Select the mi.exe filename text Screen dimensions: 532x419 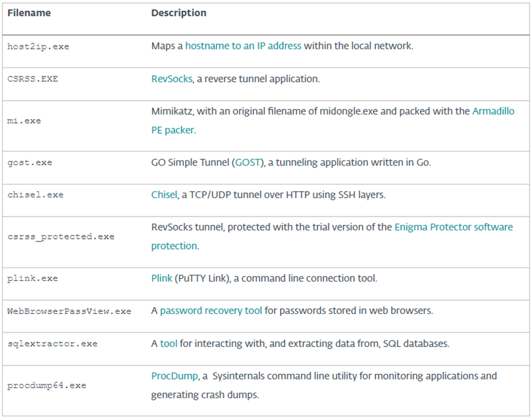click(24, 121)
